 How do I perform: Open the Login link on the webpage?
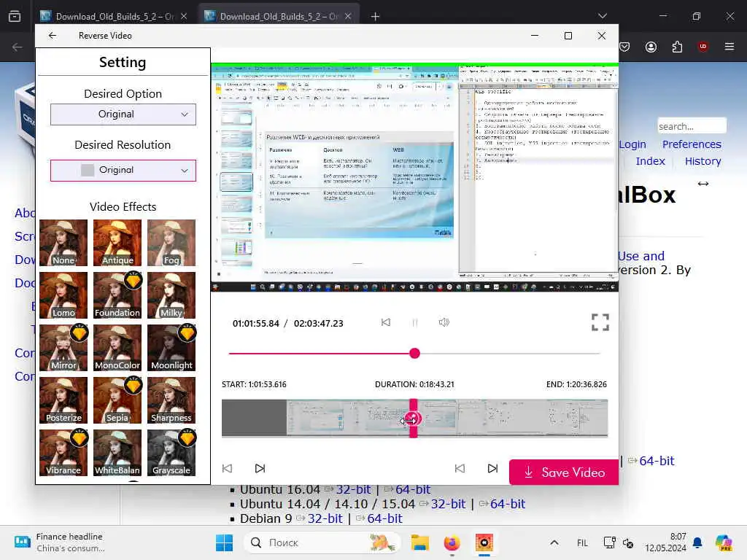click(632, 144)
